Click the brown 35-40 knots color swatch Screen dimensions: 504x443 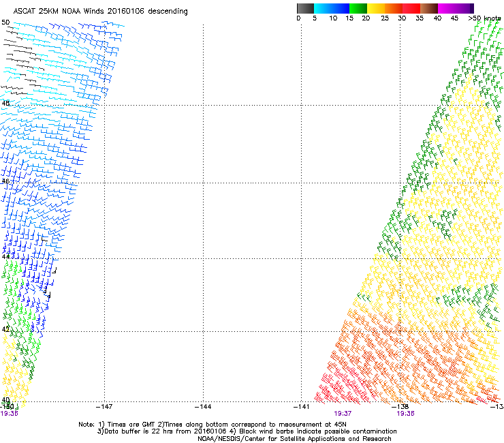coord(429,8)
